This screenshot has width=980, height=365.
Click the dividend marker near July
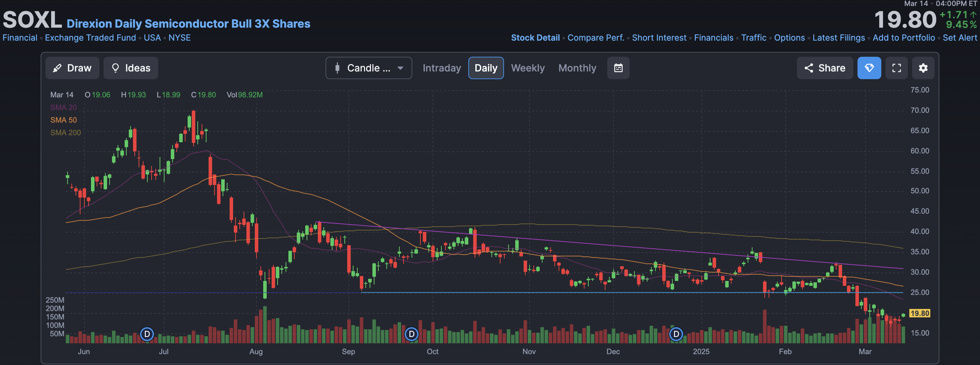tap(147, 334)
